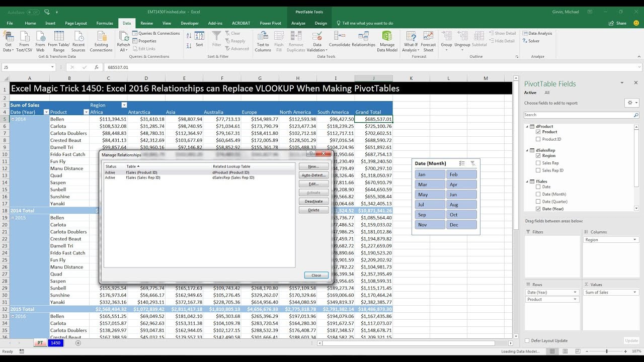This screenshot has width=644, height=362.
Task: Open the Analyze PivotTable tab
Action: coord(298,23)
